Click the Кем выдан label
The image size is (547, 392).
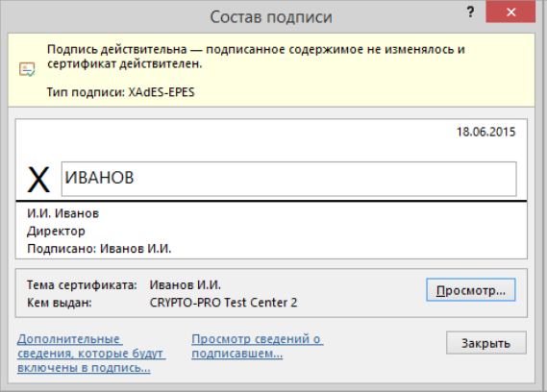point(60,303)
